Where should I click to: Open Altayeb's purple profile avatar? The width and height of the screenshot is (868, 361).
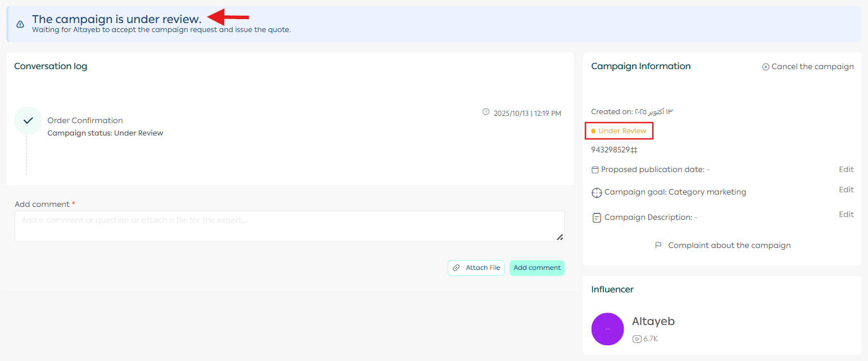607,329
